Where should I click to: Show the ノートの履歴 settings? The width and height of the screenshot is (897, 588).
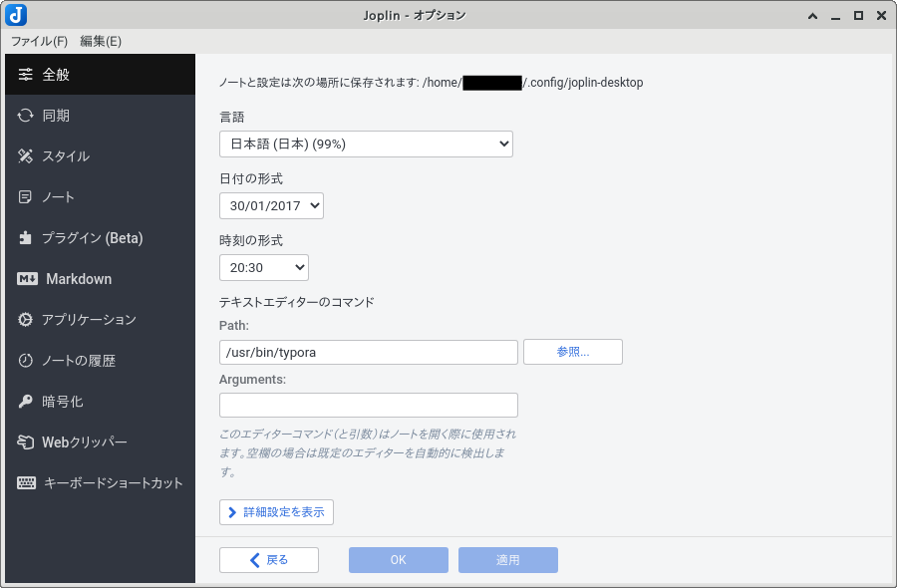[x=100, y=361]
